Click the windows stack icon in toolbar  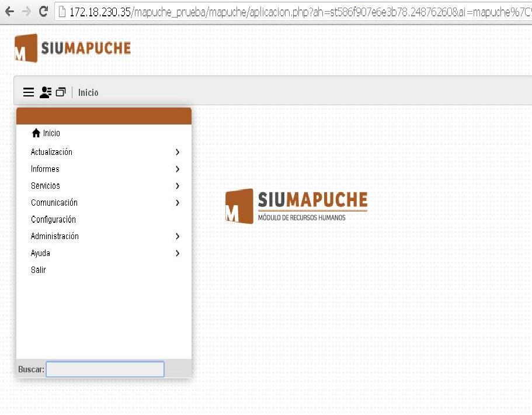(61, 92)
